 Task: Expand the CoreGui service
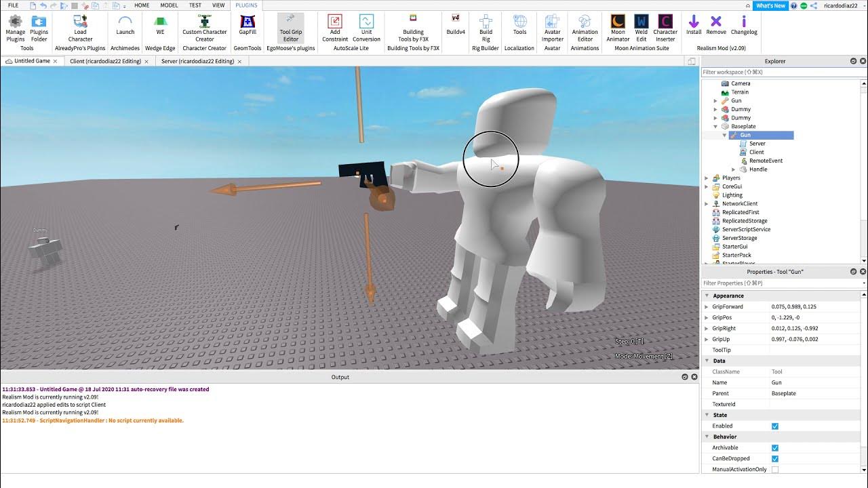(x=707, y=186)
